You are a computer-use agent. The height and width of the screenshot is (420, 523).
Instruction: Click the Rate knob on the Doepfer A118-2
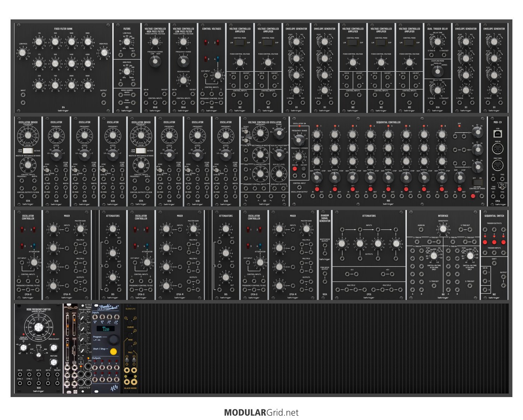click(x=83, y=338)
